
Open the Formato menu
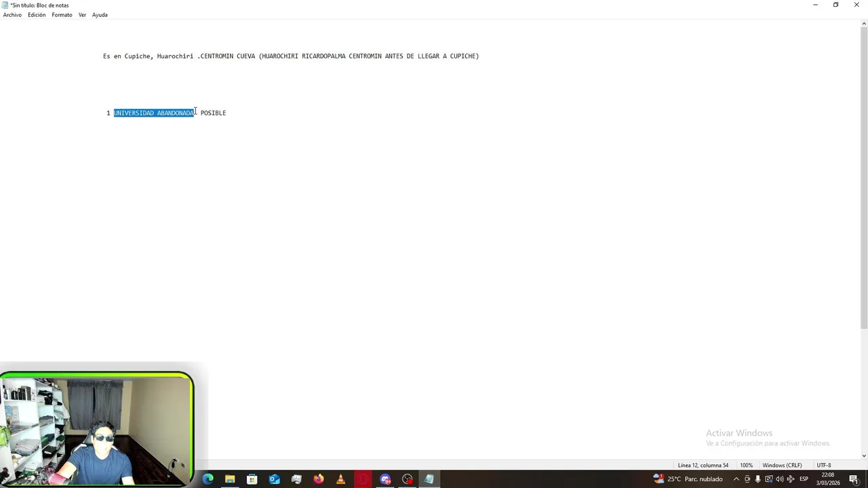pos(62,15)
